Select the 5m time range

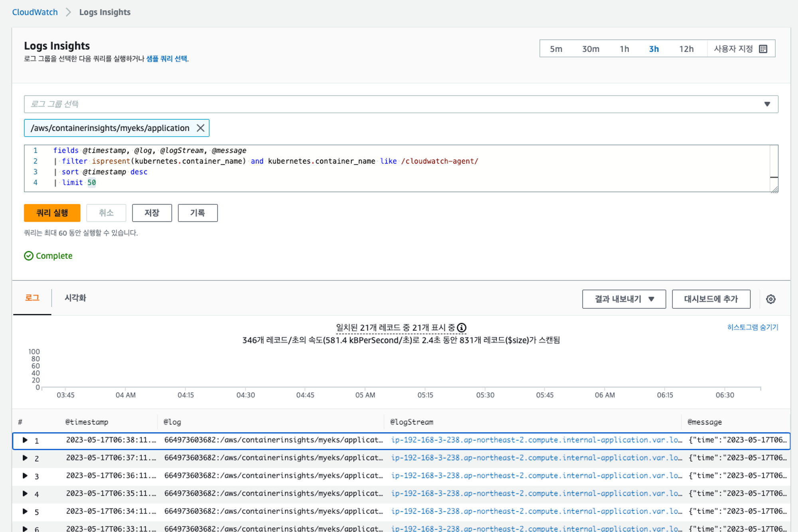556,49
